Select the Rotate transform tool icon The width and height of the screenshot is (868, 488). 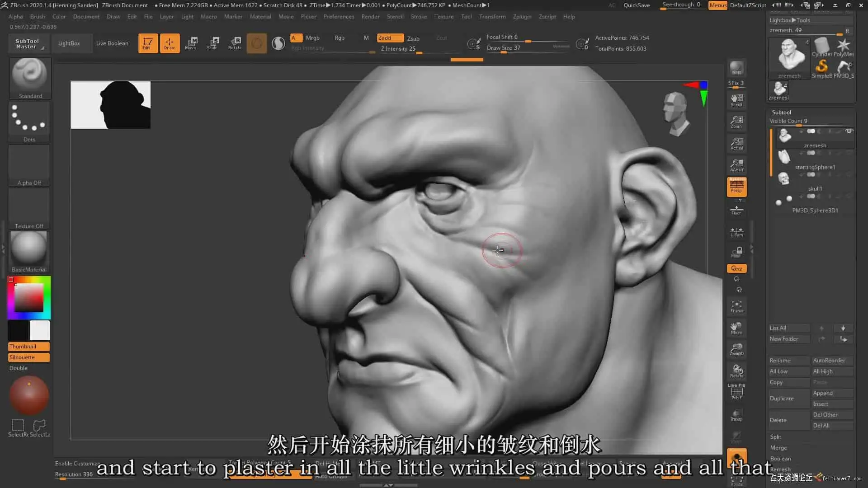[x=235, y=43]
